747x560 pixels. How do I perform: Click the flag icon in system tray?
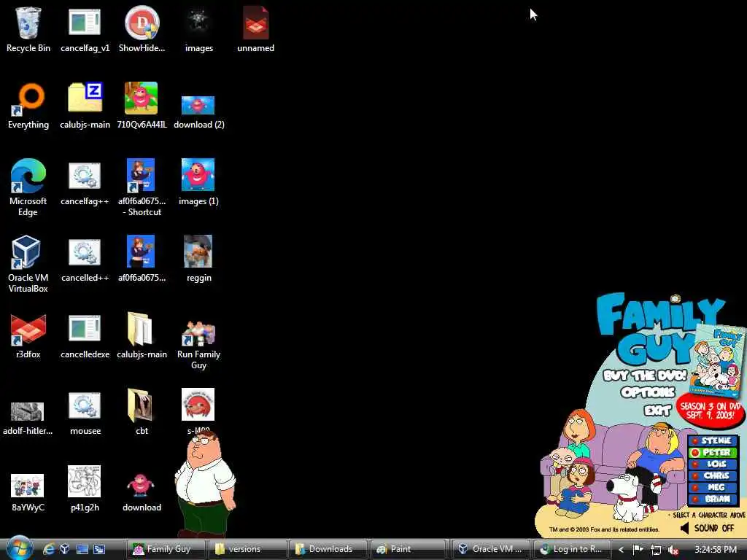click(x=638, y=550)
